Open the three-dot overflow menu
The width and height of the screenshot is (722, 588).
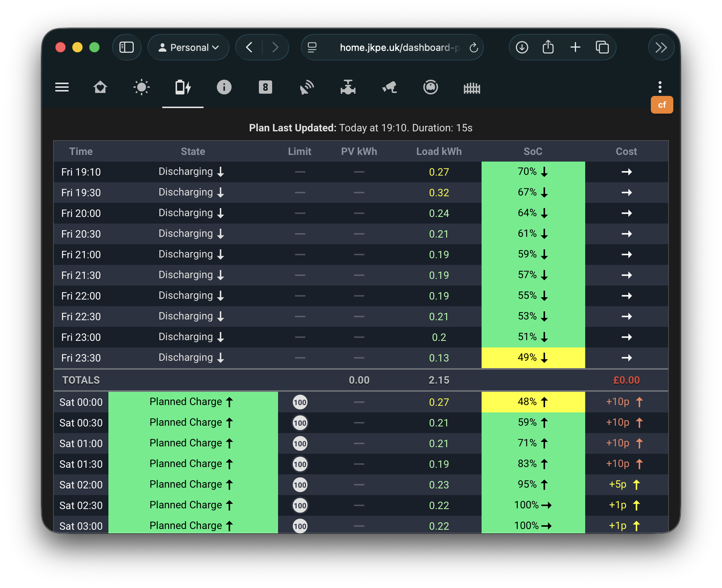660,87
